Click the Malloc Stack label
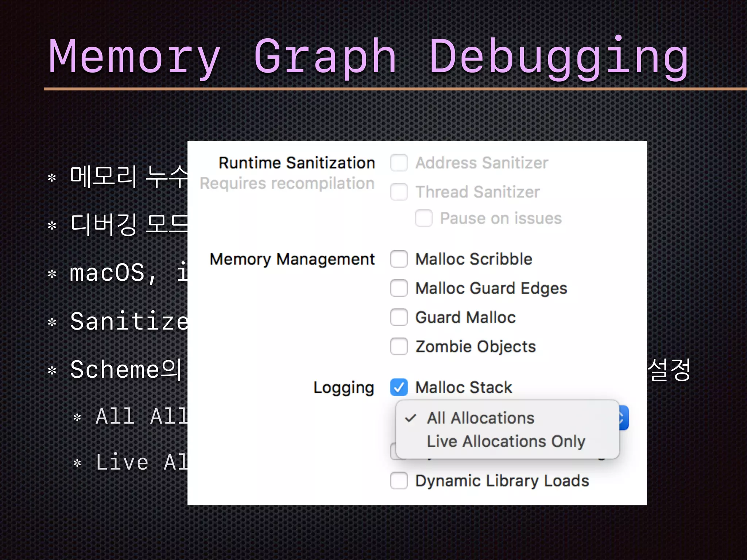This screenshot has width=747, height=560. [x=464, y=387]
